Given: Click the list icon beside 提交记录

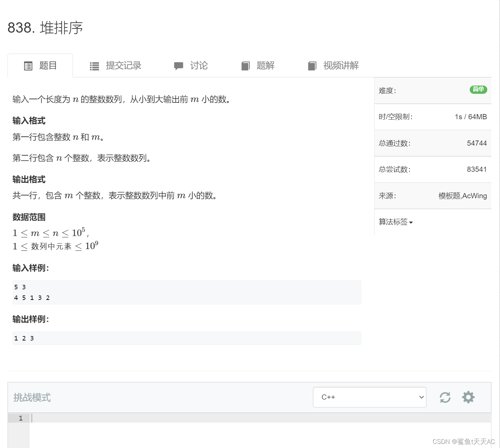Looking at the screenshot, I should 94,66.
